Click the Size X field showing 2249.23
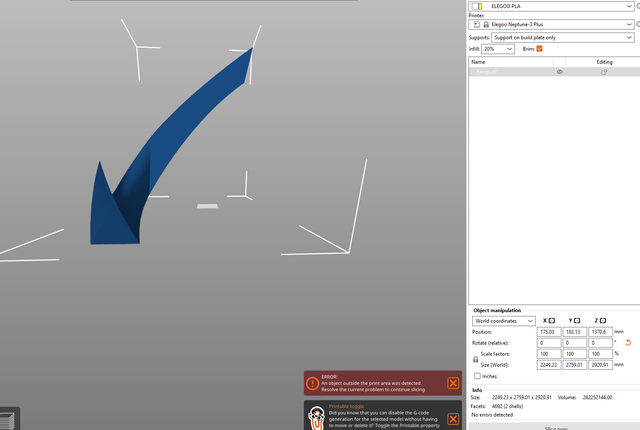 click(x=549, y=365)
